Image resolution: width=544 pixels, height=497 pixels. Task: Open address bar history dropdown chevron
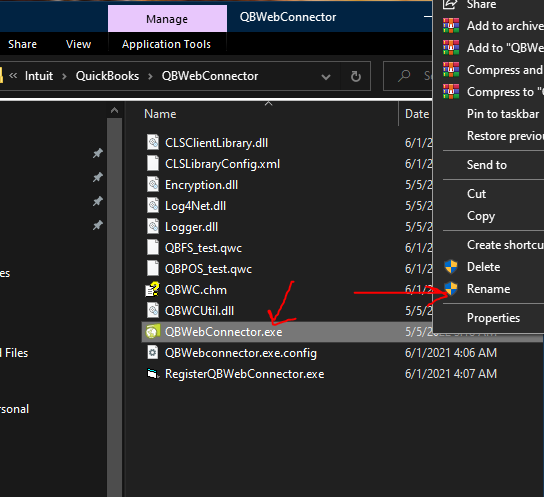pyautogui.click(x=326, y=77)
